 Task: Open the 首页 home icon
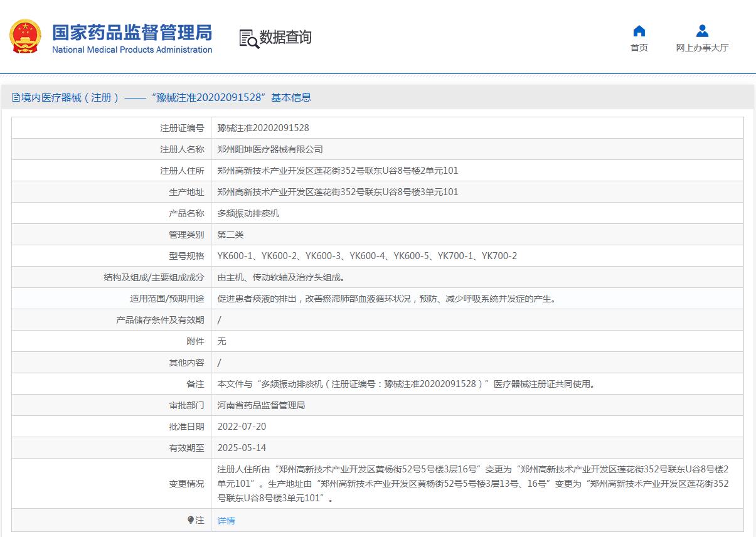(639, 31)
